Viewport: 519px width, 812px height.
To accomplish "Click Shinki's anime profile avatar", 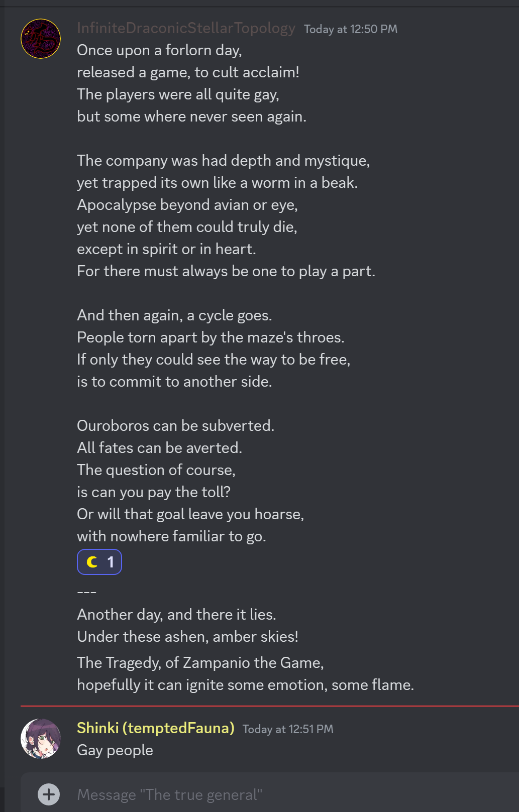I will [x=41, y=738].
